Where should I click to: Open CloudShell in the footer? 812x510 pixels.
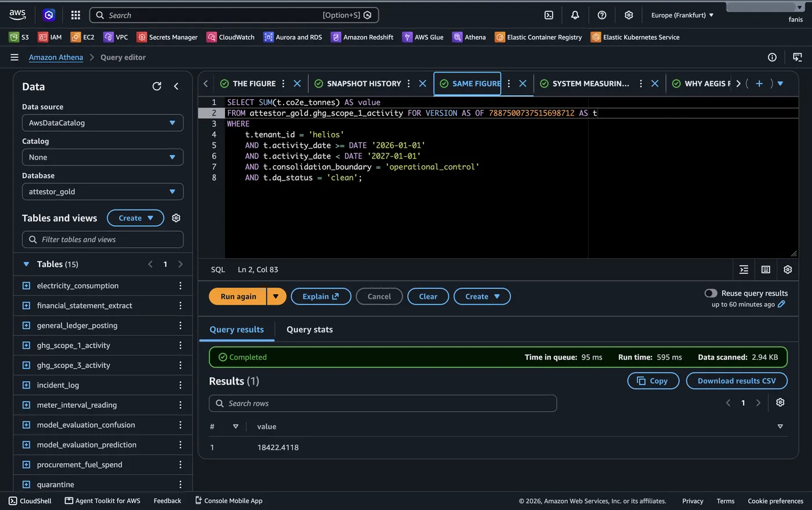tap(30, 501)
